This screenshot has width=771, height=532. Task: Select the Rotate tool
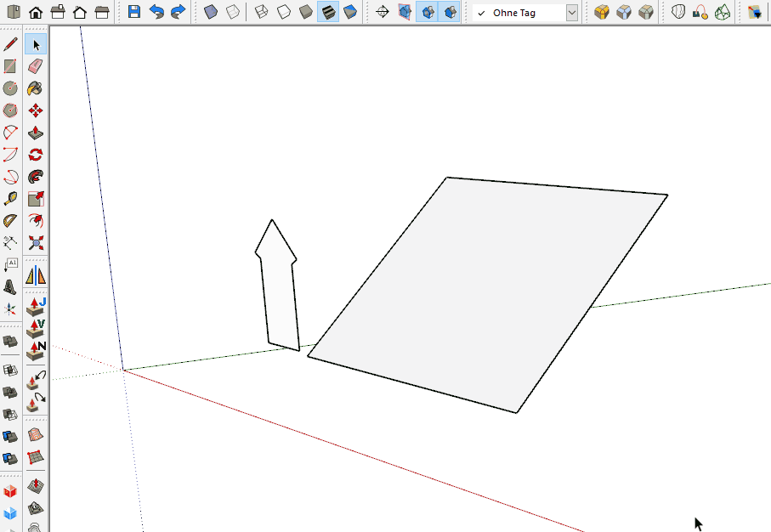coord(36,155)
